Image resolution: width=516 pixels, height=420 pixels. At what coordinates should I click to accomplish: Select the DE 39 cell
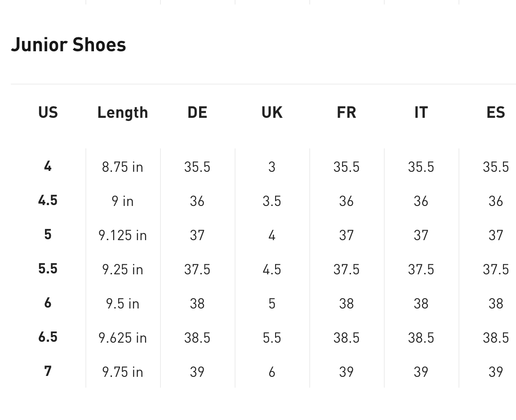click(197, 372)
